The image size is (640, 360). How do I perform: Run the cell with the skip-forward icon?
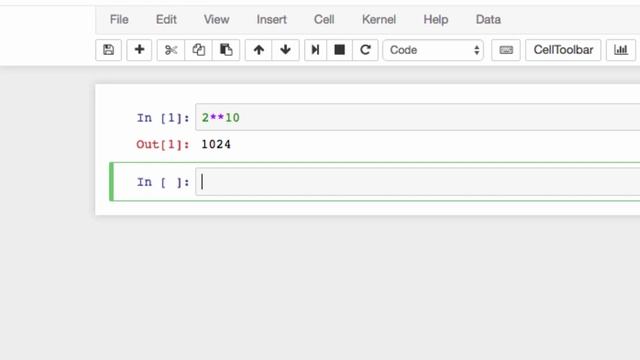coord(316,50)
